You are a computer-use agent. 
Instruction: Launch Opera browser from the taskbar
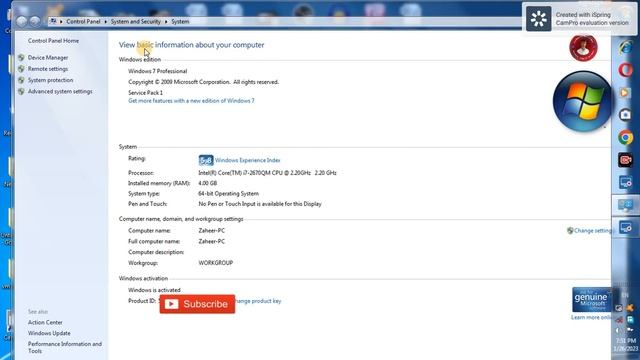pyautogui.click(x=625, y=70)
